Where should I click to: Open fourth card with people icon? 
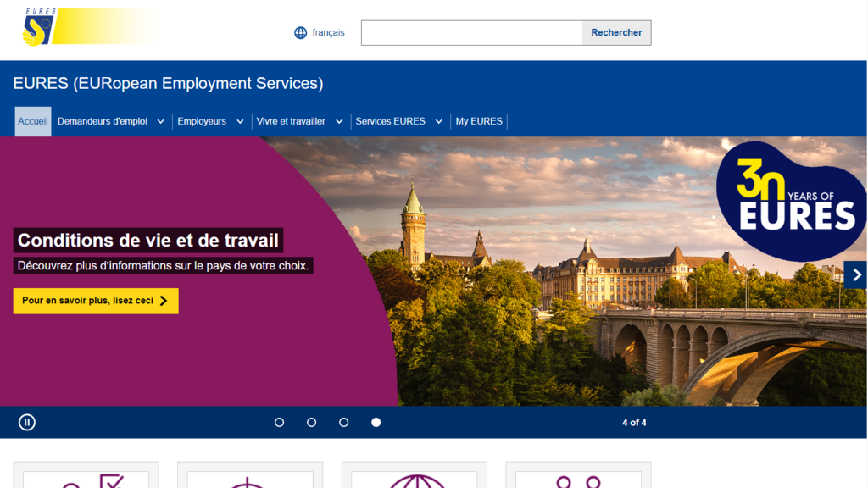point(578,475)
